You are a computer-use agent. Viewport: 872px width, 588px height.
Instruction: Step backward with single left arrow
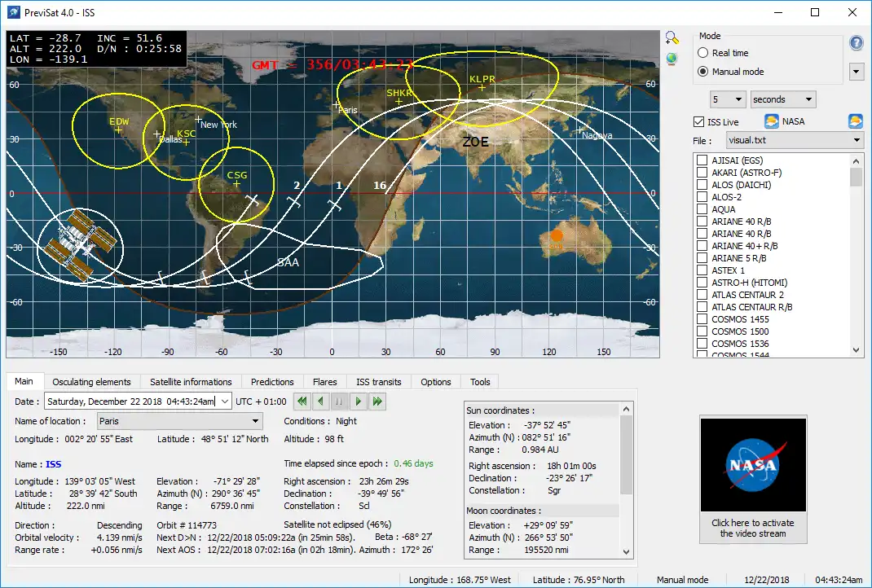[x=320, y=401]
